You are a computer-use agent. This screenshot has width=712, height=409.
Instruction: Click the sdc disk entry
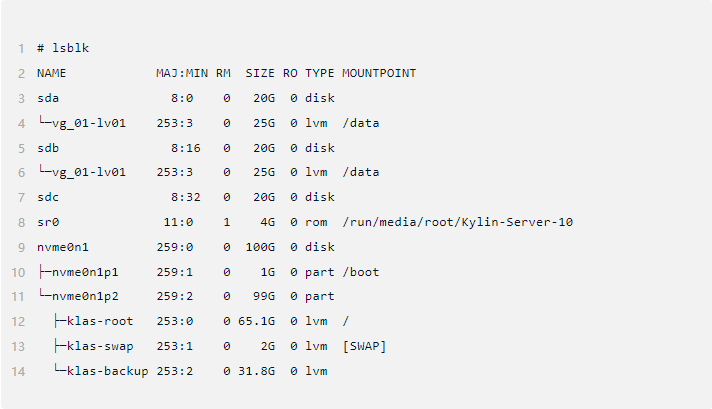coord(48,197)
